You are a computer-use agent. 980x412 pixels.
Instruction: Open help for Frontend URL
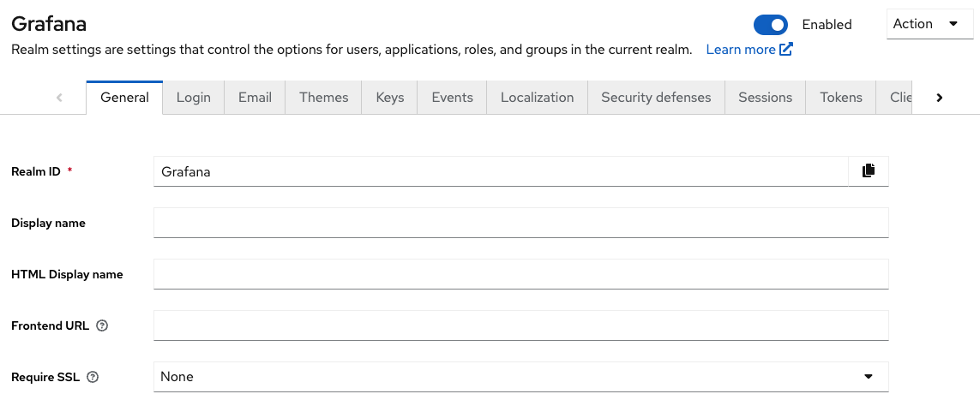pyautogui.click(x=103, y=325)
